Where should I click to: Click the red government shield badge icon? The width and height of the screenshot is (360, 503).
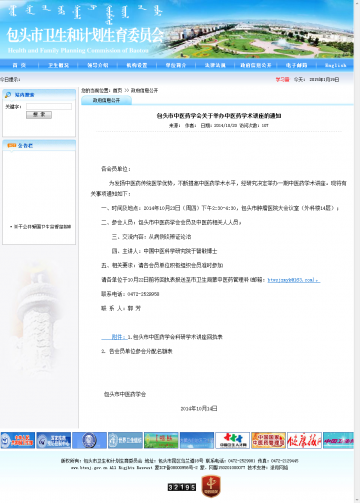211,486
